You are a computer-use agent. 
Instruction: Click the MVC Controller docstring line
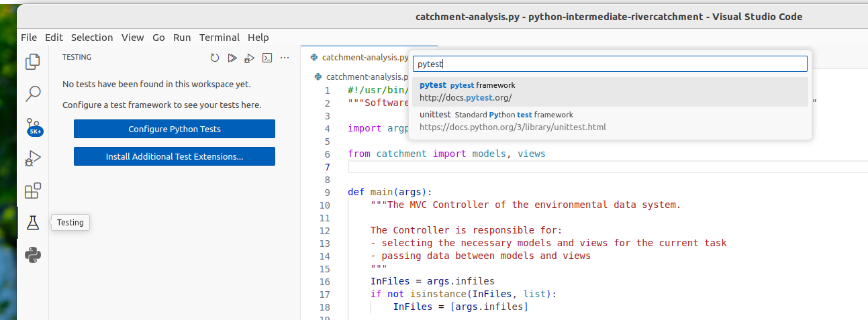(526, 205)
